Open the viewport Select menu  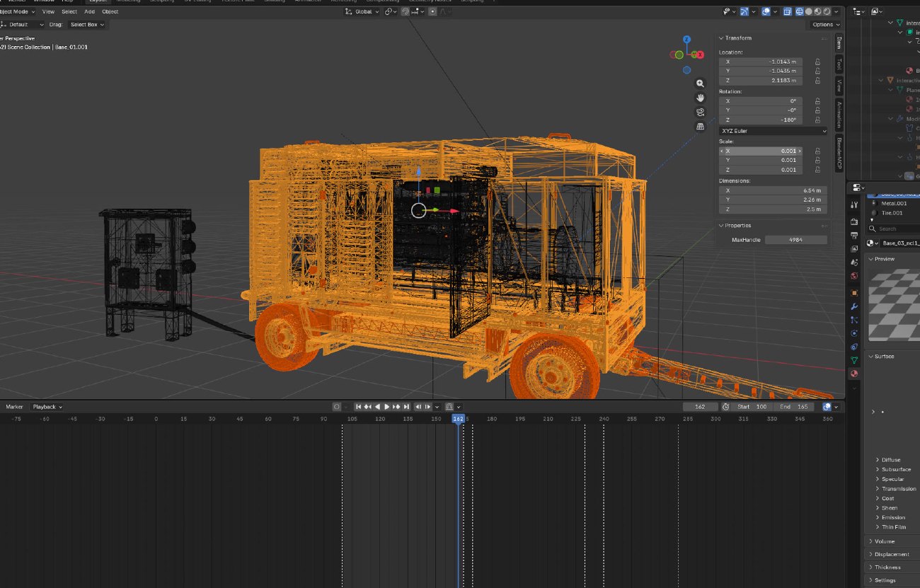69,12
